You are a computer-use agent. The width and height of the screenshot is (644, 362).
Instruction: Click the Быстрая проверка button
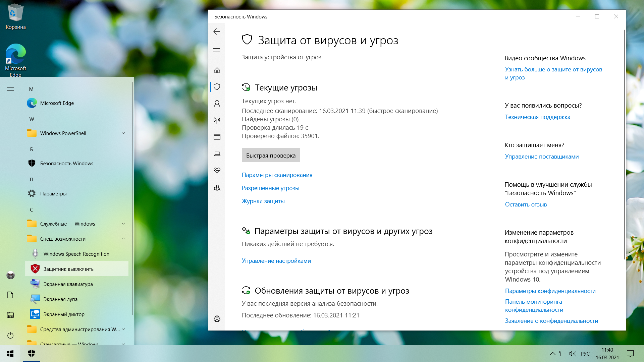pos(271,155)
